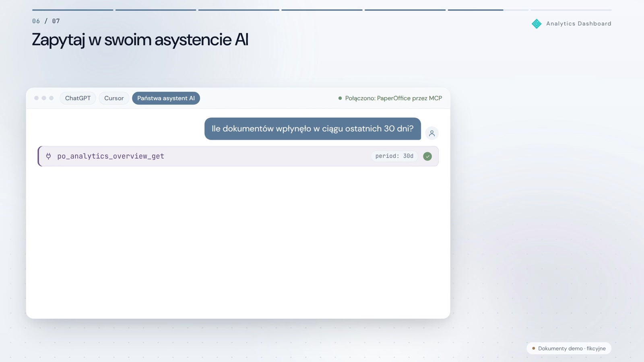Click the Dokumenty demo · fikcyjne badge
The height and width of the screenshot is (362, 644).
click(x=569, y=348)
